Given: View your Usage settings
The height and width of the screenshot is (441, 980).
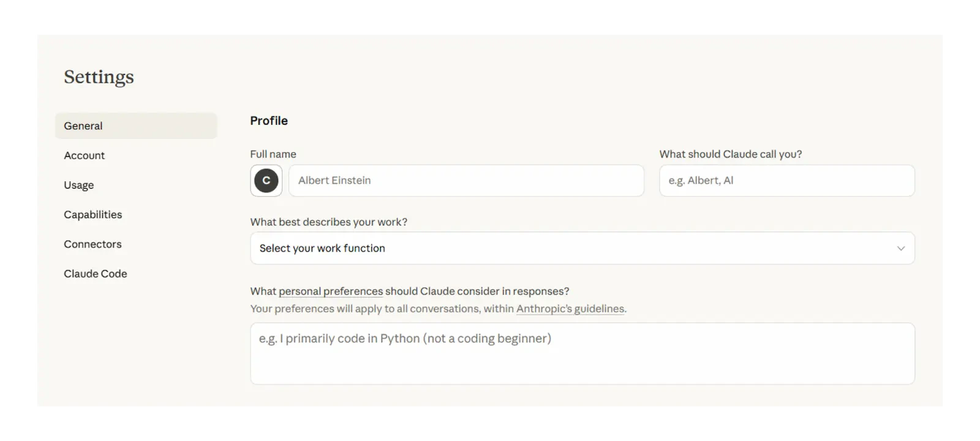Looking at the screenshot, I should pyautogui.click(x=78, y=184).
